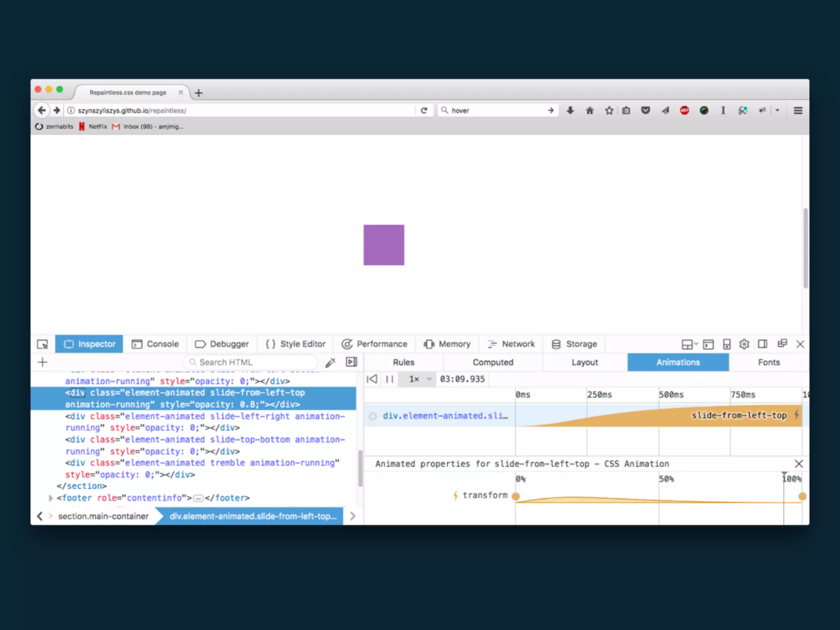Click the eyedropper color picker icon
This screenshot has height=630, width=840.
[x=330, y=362]
